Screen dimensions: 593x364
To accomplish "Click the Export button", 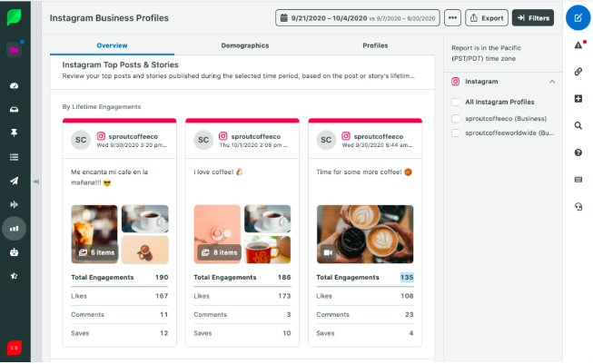I will [487, 18].
